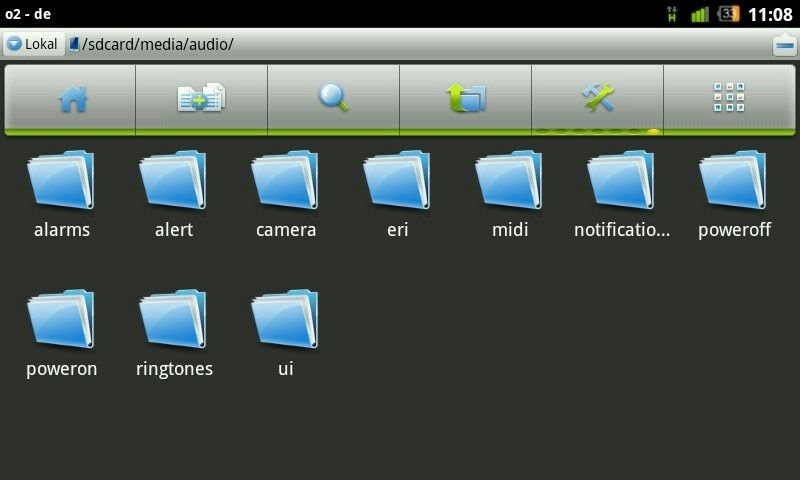
Task: Select the 'alarms' folder name
Action: (x=62, y=230)
